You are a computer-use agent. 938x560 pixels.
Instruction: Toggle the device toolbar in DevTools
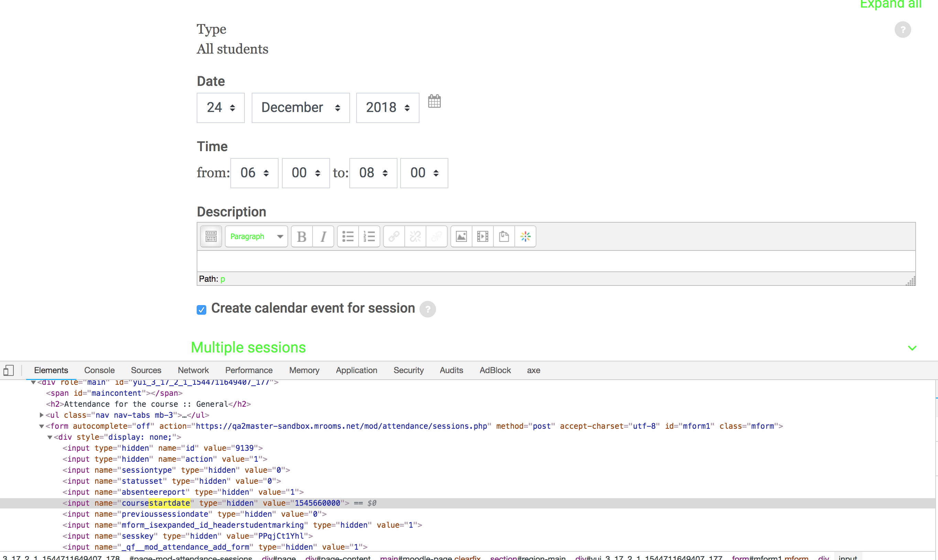(x=9, y=370)
